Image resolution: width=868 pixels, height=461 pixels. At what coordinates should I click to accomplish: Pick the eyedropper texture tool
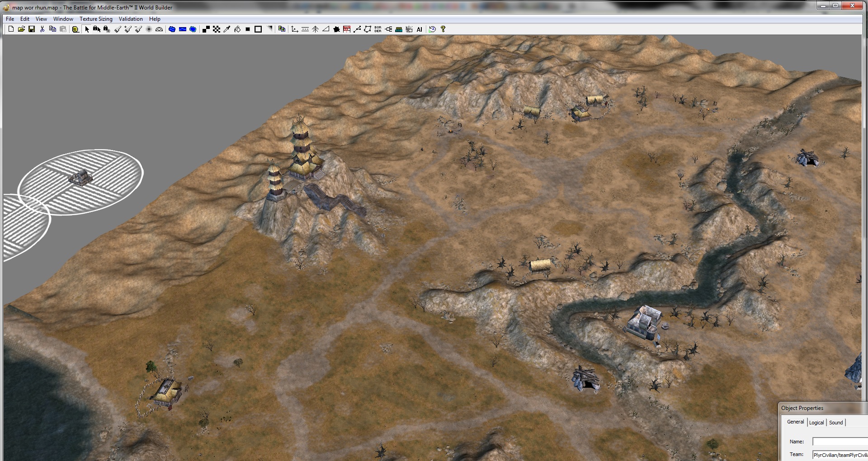(x=227, y=29)
